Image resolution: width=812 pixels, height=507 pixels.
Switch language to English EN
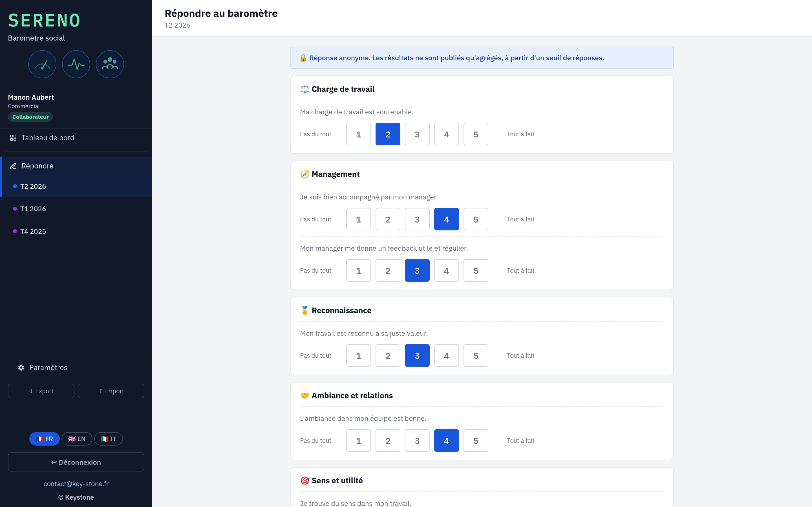[77, 439]
